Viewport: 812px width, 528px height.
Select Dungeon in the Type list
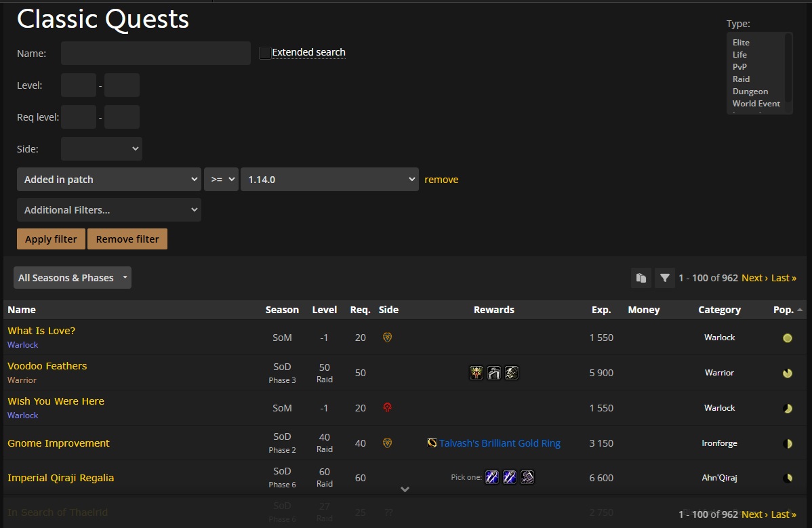tap(750, 91)
